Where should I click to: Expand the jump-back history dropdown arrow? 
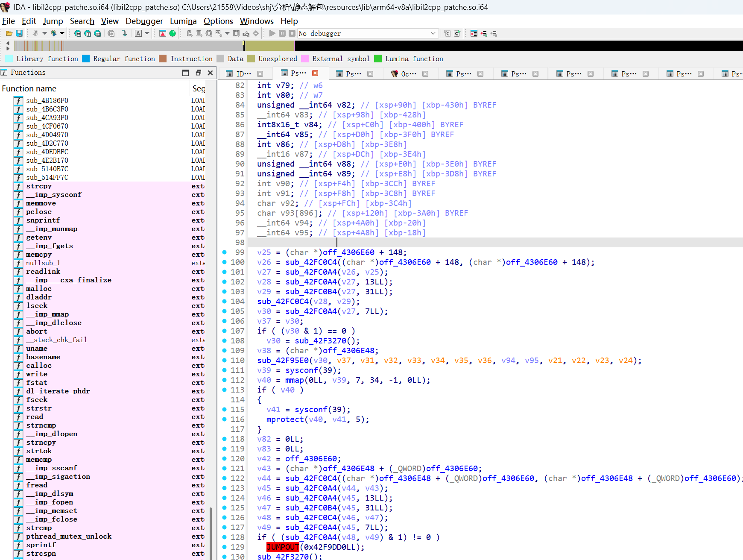pos(44,33)
